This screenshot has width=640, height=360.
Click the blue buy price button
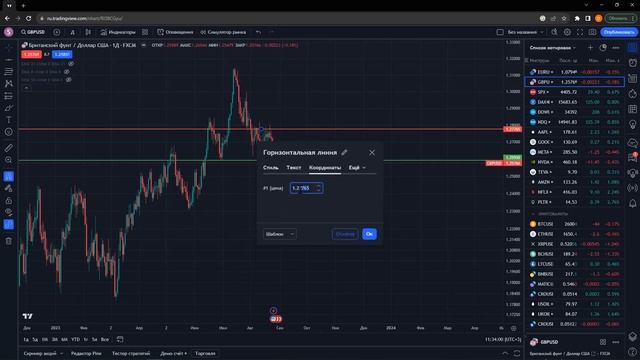(62, 54)
